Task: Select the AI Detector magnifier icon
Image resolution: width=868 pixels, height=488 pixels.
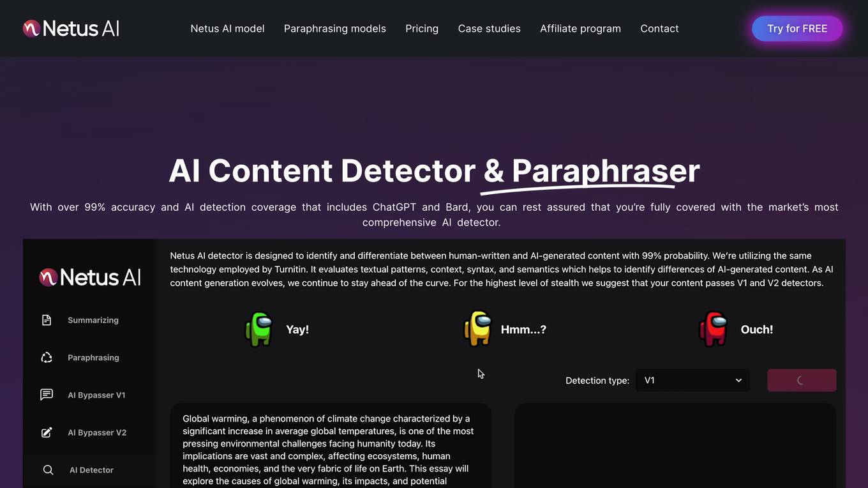Action: click(48, 470)
